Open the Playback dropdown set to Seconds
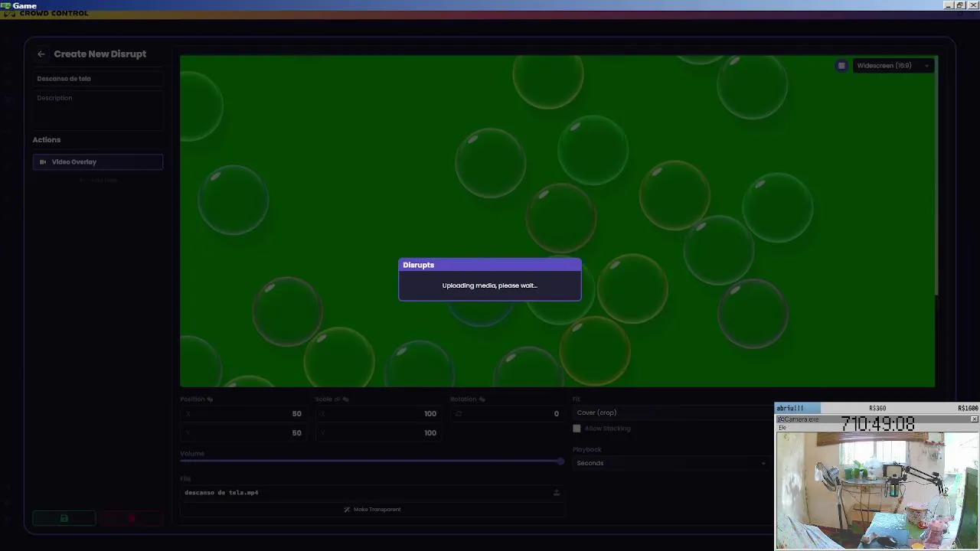This screenshot has height=551, width=980. click(671, 463)
